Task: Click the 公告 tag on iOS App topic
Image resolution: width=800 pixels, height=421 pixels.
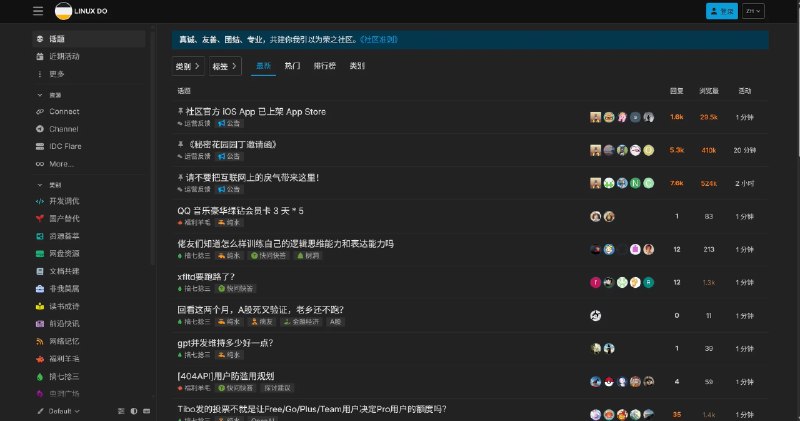Action: (x=229, y=123)
